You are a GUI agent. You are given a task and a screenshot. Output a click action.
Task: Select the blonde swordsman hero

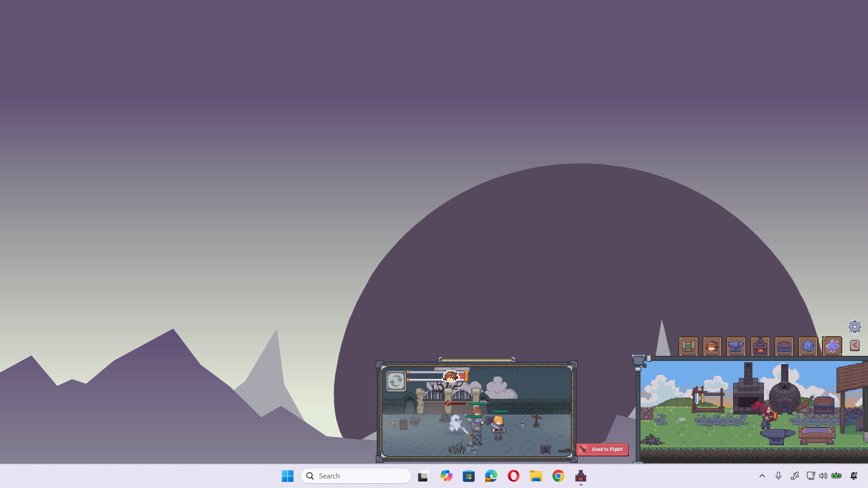click(498, 428)
